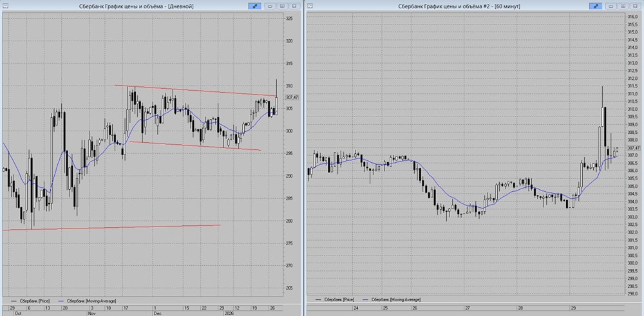Click the 28 date label on the 60-minute time axis

click(x=520, y=308)
